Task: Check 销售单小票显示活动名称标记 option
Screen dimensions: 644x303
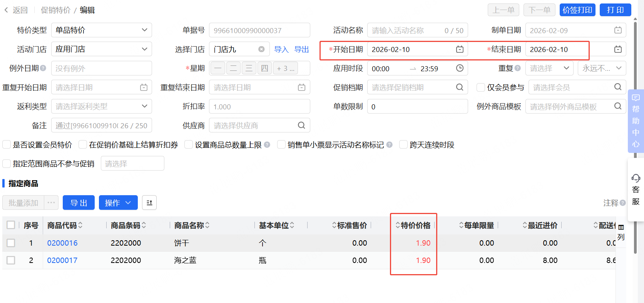Action: 281,144
